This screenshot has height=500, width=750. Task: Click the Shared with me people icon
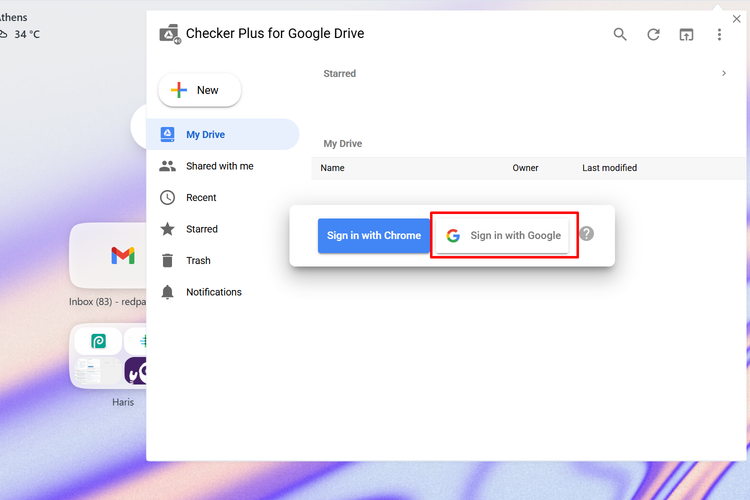[167, 166]
